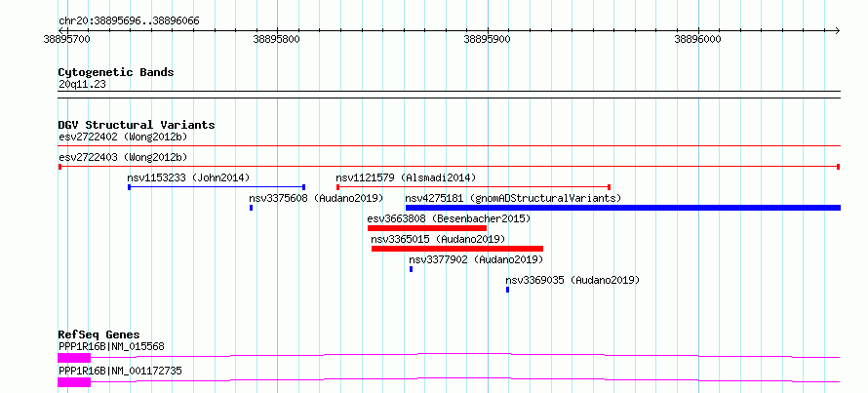Select the nsv1121579 red variant line

pos(473,187)
